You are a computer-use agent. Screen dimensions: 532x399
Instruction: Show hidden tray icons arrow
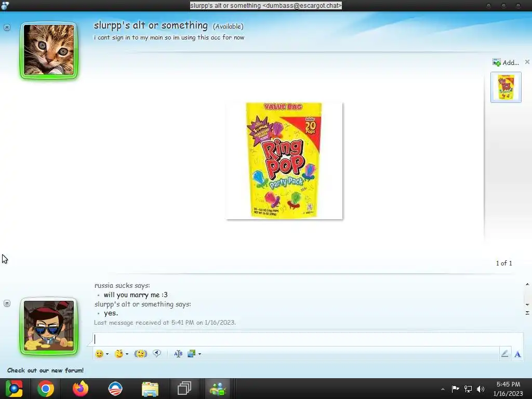pos(443,389)
